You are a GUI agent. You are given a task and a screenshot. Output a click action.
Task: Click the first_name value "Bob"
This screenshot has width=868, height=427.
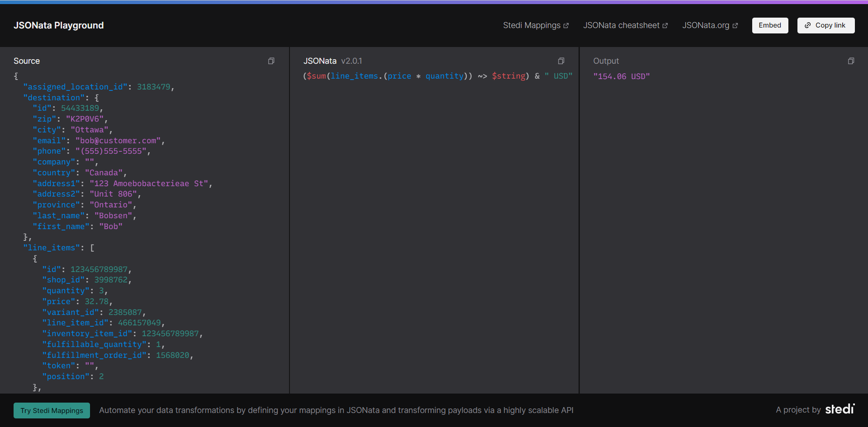point(111,226)
